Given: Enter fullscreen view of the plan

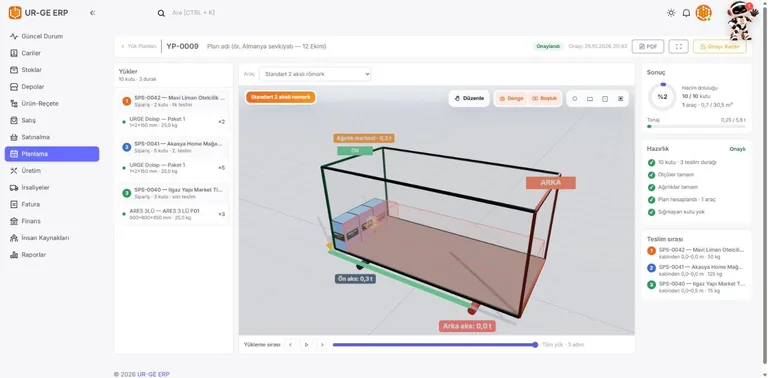Looking at the screenshot, I should (678, 47).
